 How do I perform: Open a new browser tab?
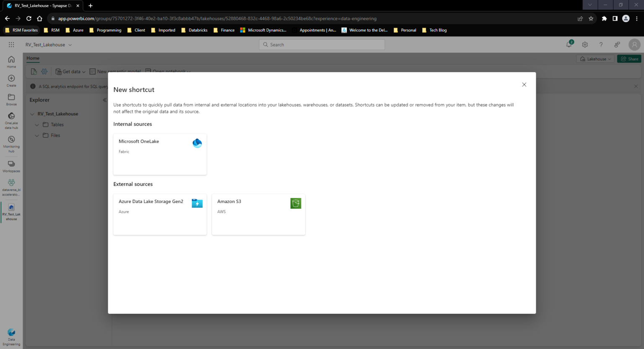[x=91, y=5]
